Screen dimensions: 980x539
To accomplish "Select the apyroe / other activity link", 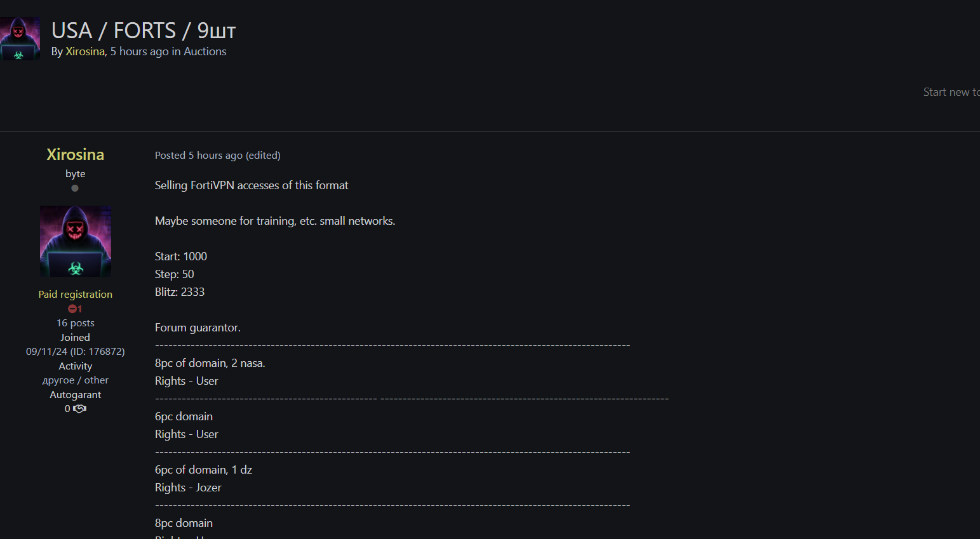I will click(x=75, y=380).
